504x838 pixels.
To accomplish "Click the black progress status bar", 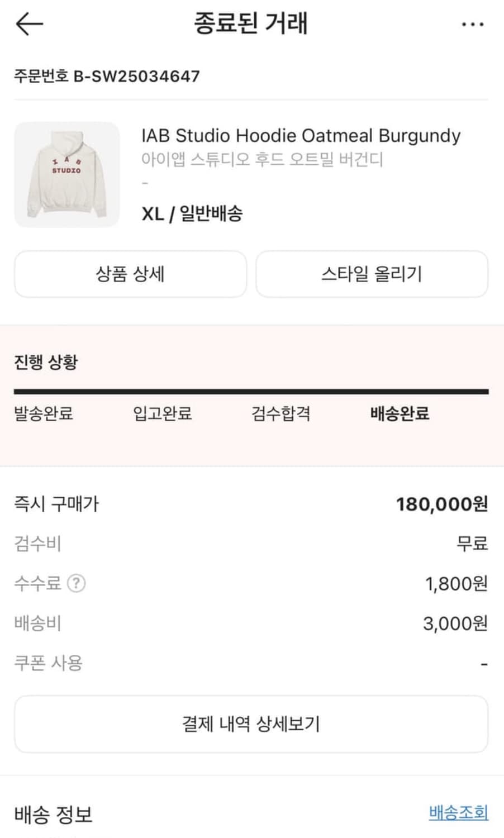I will point(251,392).
